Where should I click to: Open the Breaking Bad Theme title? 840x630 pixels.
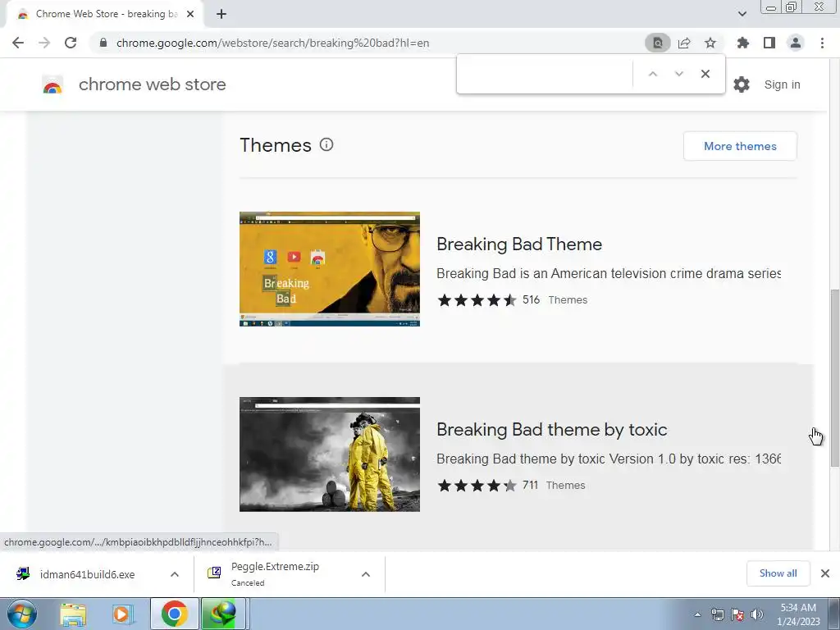point(519,244)
